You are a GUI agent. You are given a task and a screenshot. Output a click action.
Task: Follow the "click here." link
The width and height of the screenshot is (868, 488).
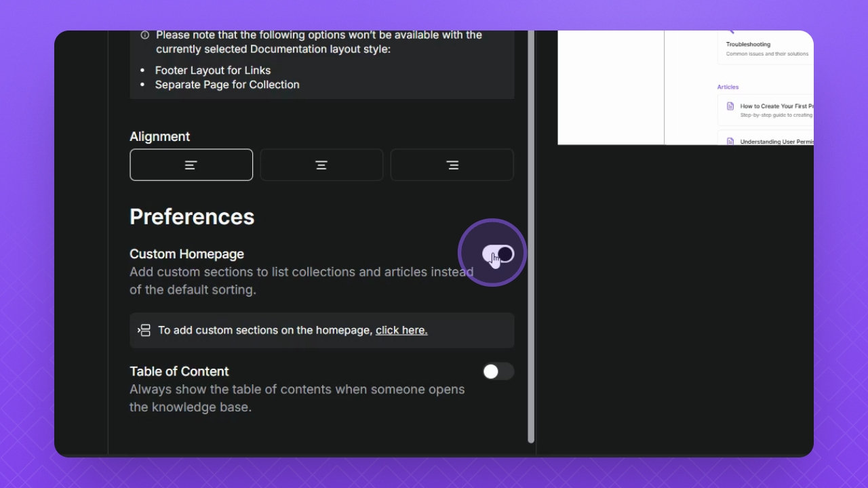pyautogui.click(x=401, y=330)
